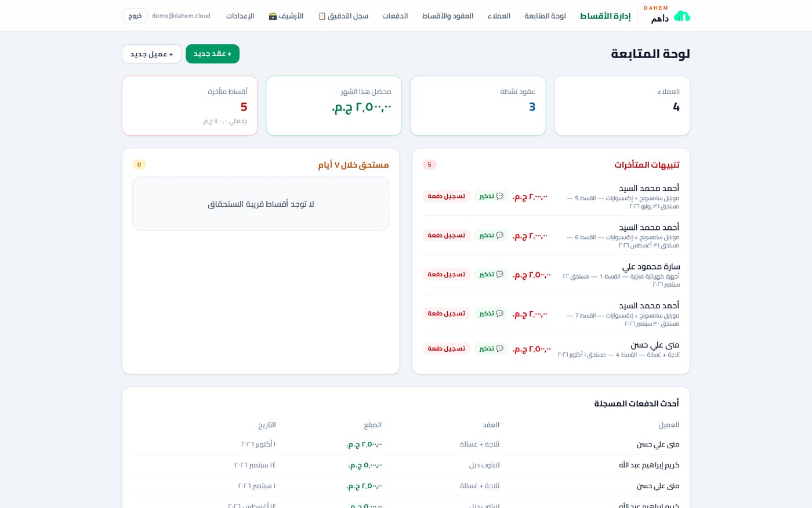Send تذكير for القسط 6 row
Screen dimensions: 812x508
[x=491, y=235]
